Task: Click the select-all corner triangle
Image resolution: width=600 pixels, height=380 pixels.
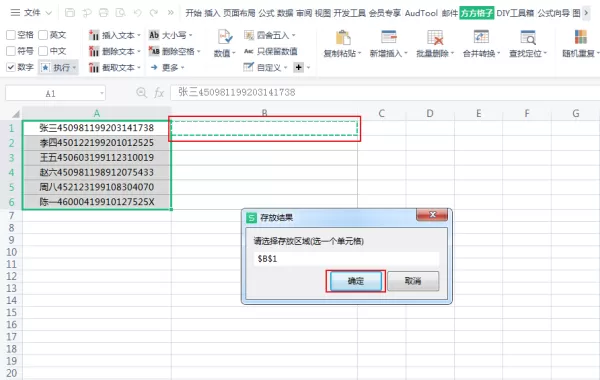Action: [x=16, y=114]
